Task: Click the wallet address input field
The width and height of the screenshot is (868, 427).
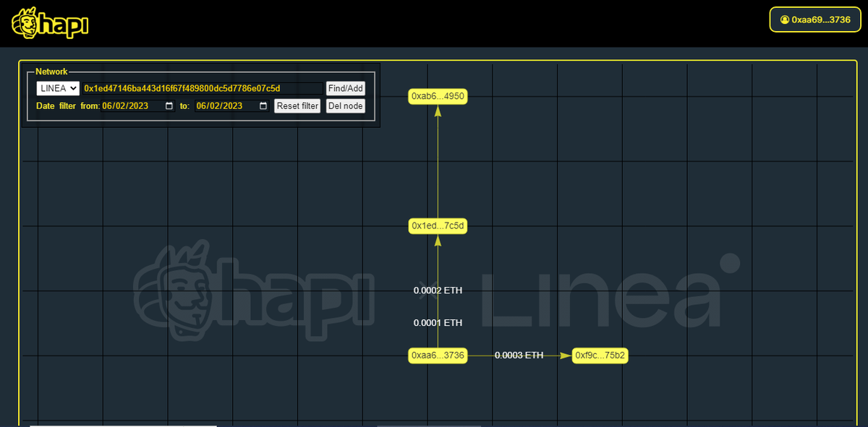Action: tap(202, 88)
